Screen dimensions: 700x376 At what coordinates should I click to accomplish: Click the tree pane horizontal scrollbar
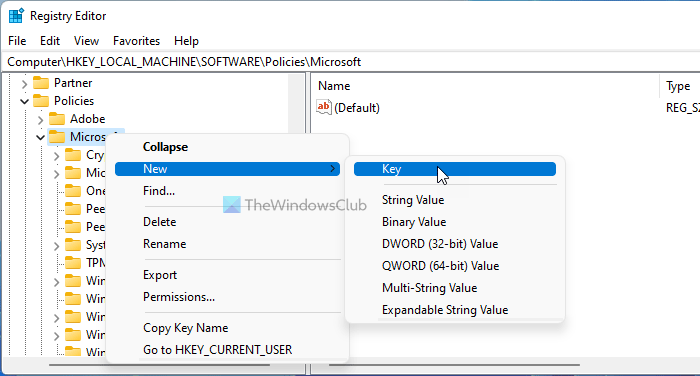click(x=159, y=365)
